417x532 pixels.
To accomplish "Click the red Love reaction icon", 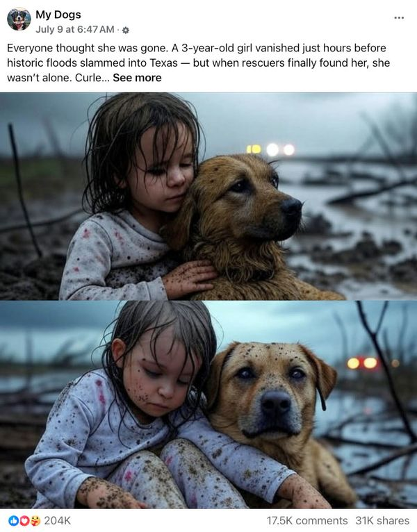I will 24,520.
